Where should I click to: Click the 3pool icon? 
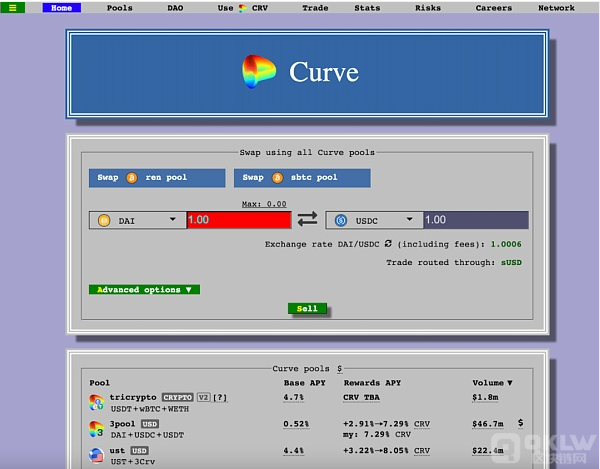(96, 429)
